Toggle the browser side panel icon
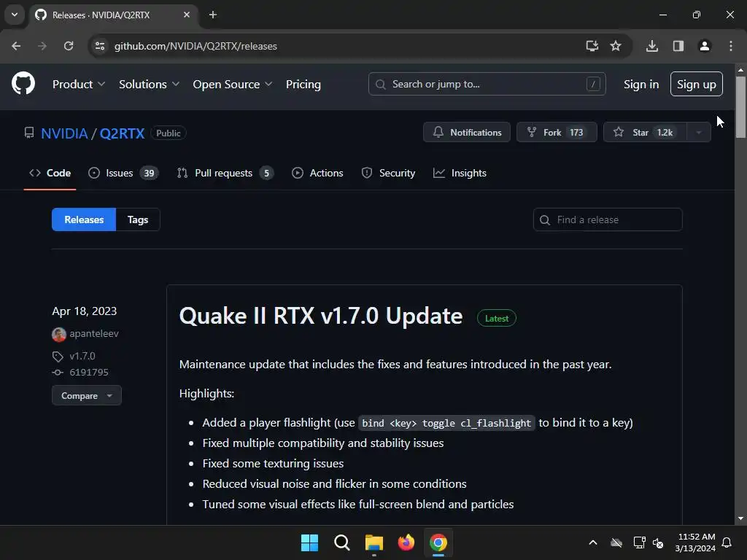Image resolution: width=747 pixels, height=560 pixels. pyautogui.click(x=678, y=46)
